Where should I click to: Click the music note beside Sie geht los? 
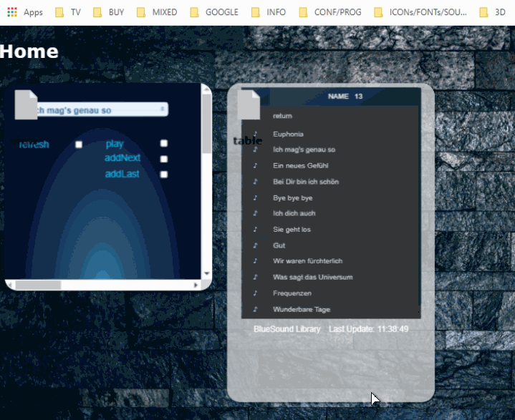tap(255, 230)
